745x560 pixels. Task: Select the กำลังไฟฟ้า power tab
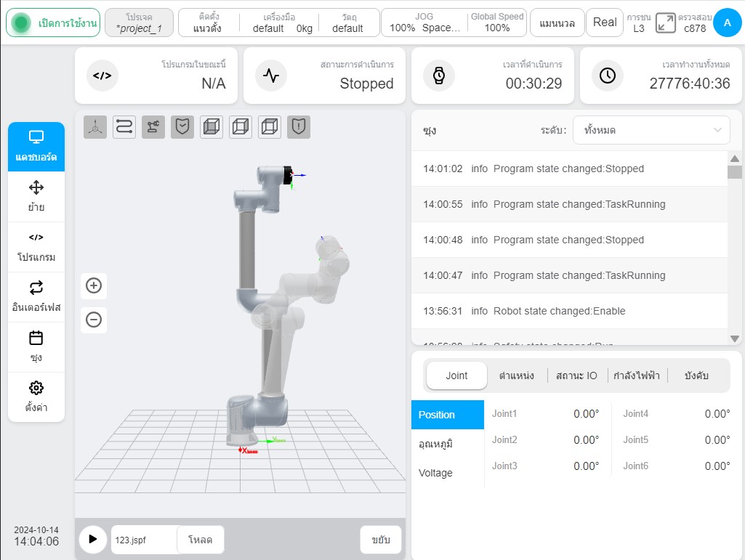coord(637,376)
